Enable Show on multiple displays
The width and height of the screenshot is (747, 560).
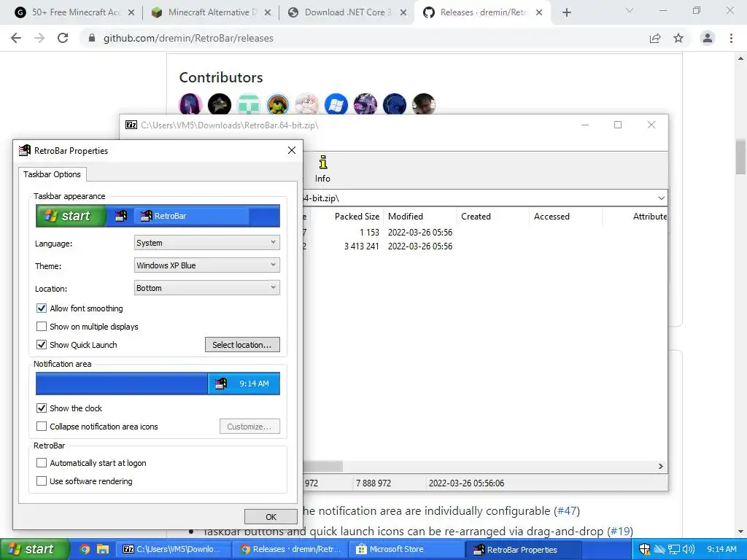pyautogui.click(x=42, y=326)
